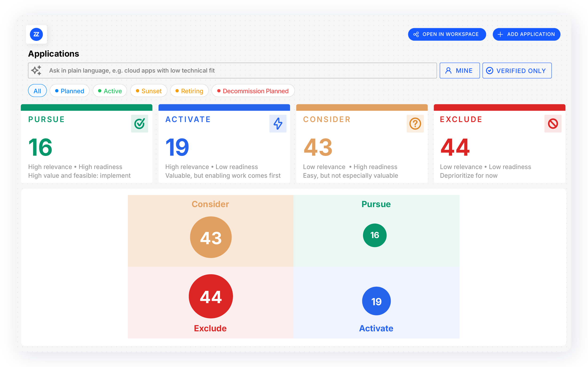The height and width of the screenshot is (367, 588).
Task: Click the verified check icon
Action: 489,71
